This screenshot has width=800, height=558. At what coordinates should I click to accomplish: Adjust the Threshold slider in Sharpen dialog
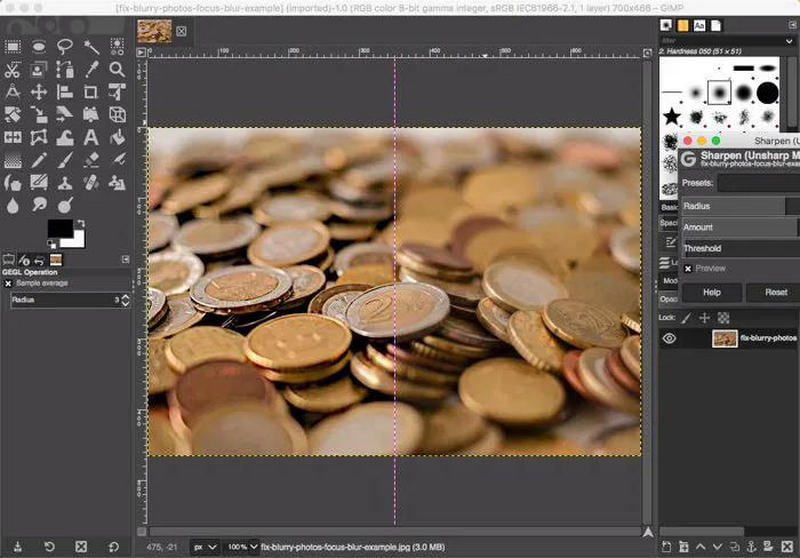click(x=741, y=249)
